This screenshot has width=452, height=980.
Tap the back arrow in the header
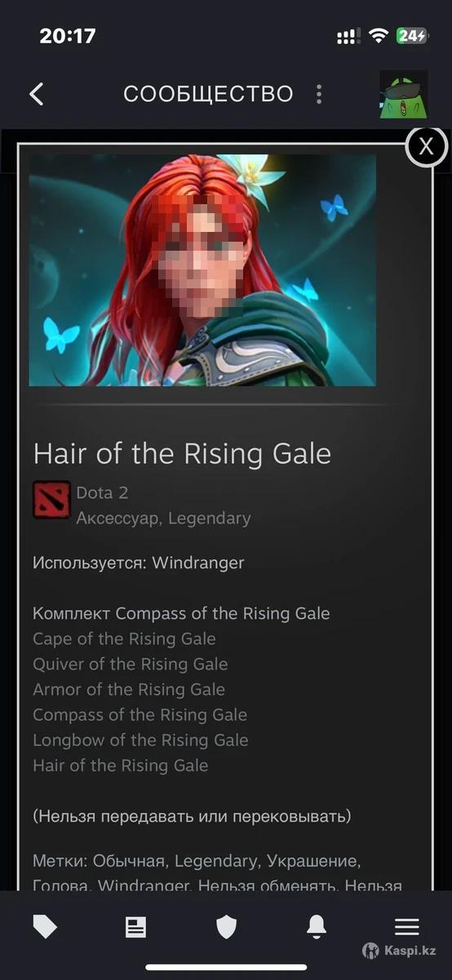coord(37,94)
